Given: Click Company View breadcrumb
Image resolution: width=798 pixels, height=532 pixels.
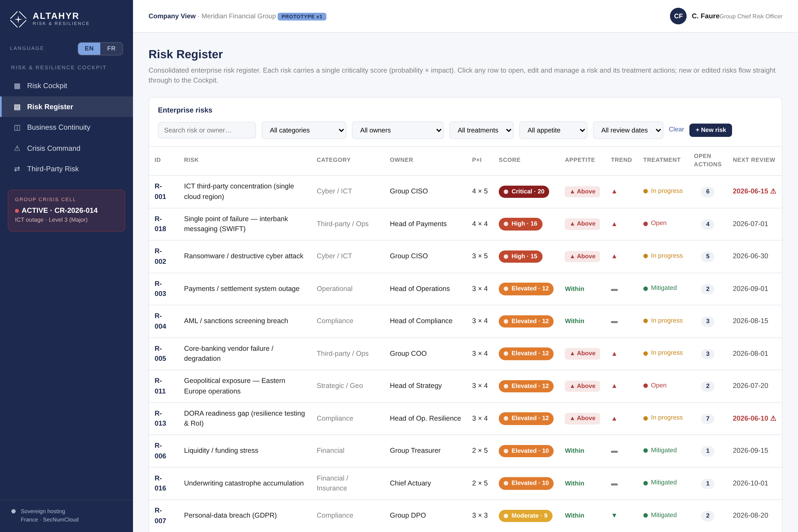Looking at the screenshot, I should (x=172, y=16).
